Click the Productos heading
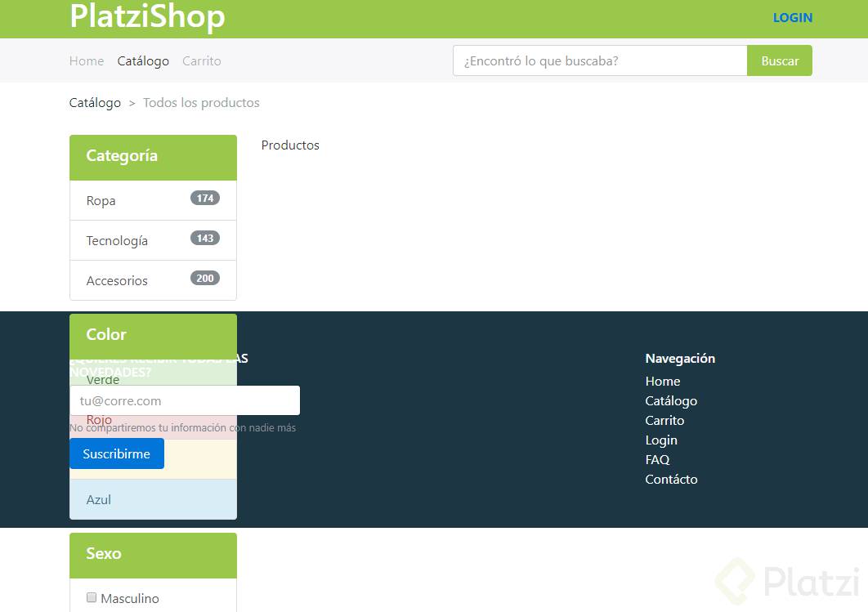The width and height of the screenshot is (868, 612). [290, 145]
